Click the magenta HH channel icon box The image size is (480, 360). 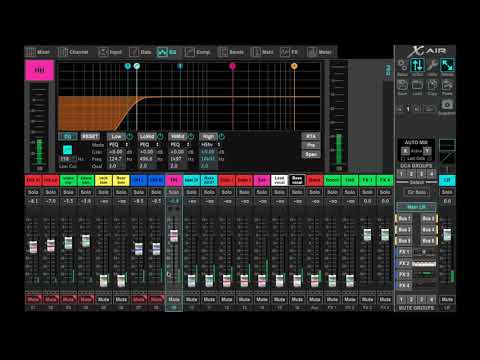(x=39, y=70)
